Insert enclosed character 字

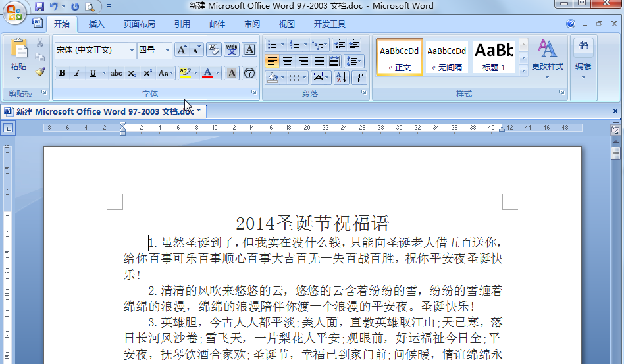249,73
